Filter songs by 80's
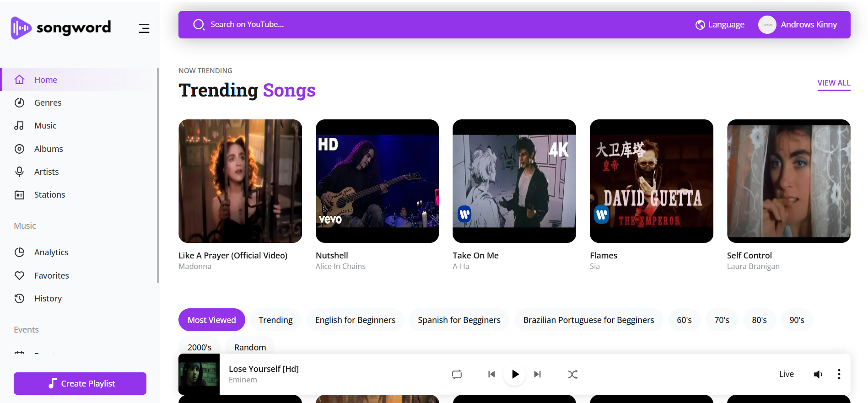 (x=759, y=320)
